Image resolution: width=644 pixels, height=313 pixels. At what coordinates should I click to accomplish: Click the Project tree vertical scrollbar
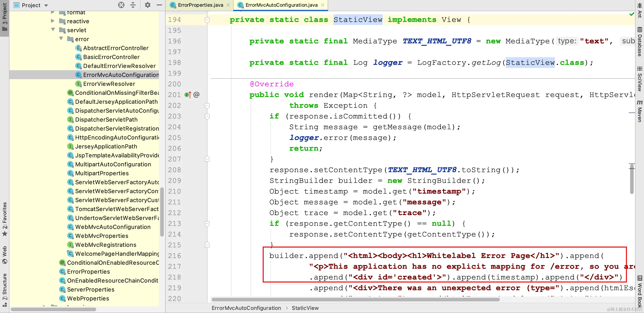click(162, 212)
